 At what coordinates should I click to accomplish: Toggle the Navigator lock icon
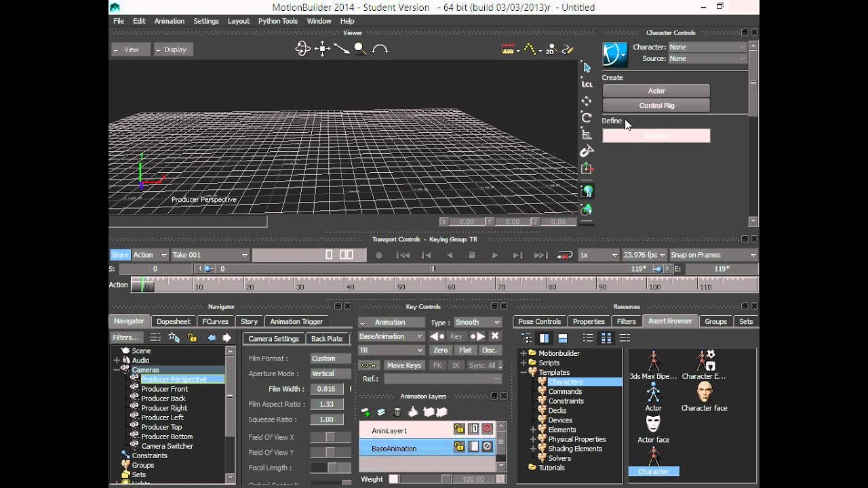192,338
